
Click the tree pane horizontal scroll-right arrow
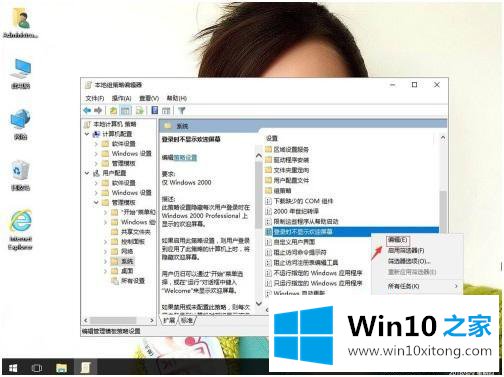152,320
